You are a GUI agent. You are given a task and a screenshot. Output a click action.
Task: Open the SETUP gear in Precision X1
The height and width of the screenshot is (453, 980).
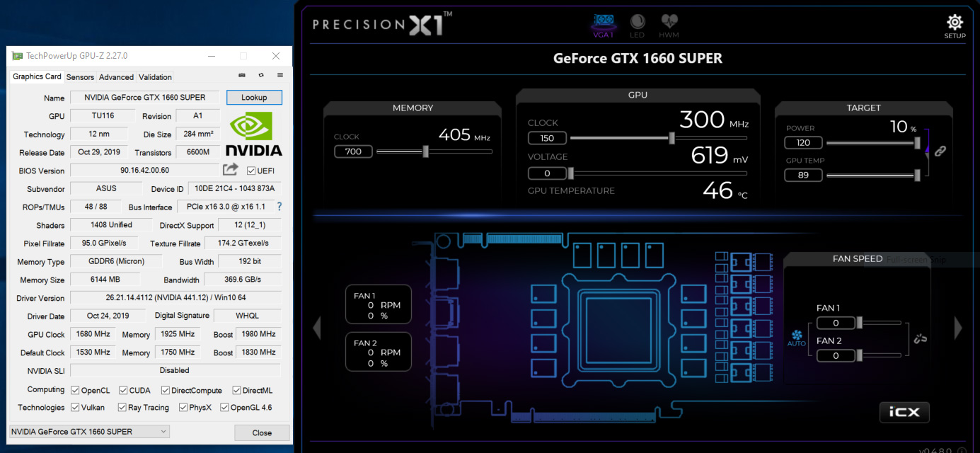[x=955, y=26]
